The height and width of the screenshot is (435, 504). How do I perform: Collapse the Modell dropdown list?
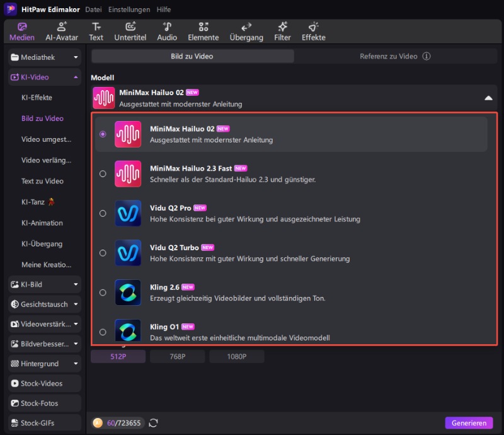click(488, 98)
